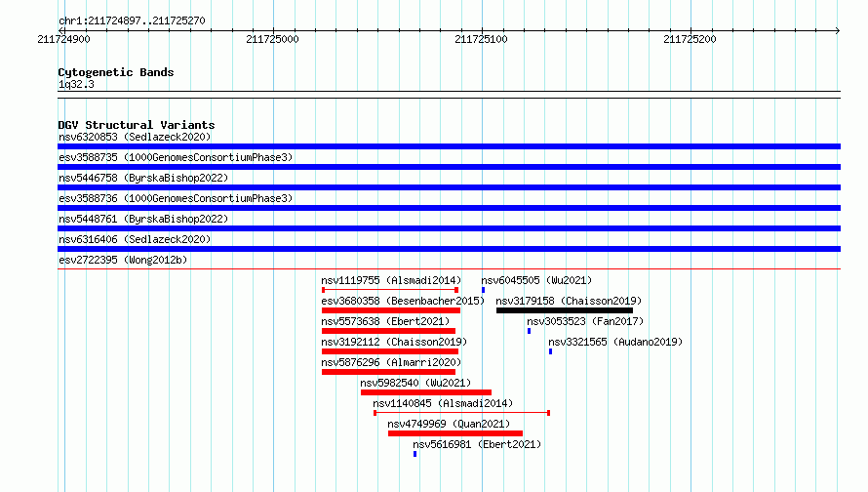
Task: Click the blue bar under esv3588735
Action: click(x=449, y=167)
